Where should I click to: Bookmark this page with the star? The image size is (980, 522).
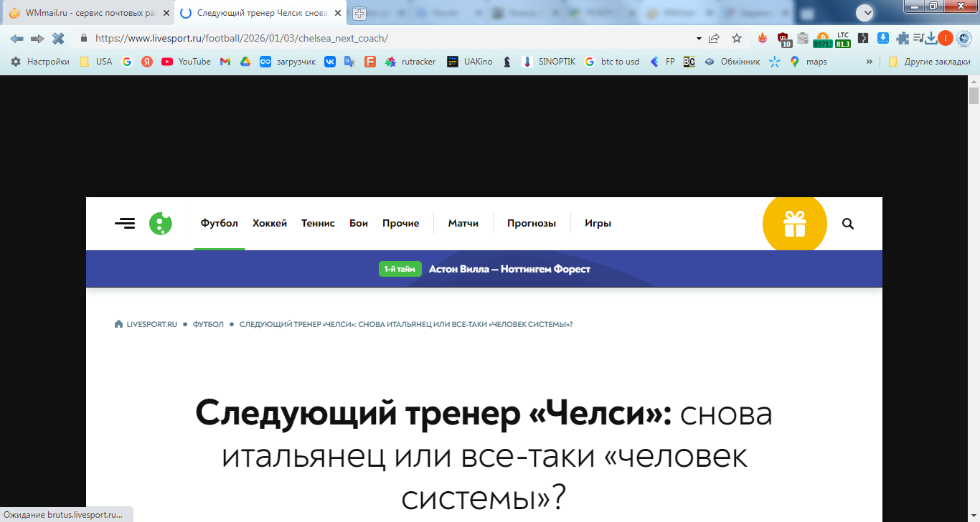737,39
